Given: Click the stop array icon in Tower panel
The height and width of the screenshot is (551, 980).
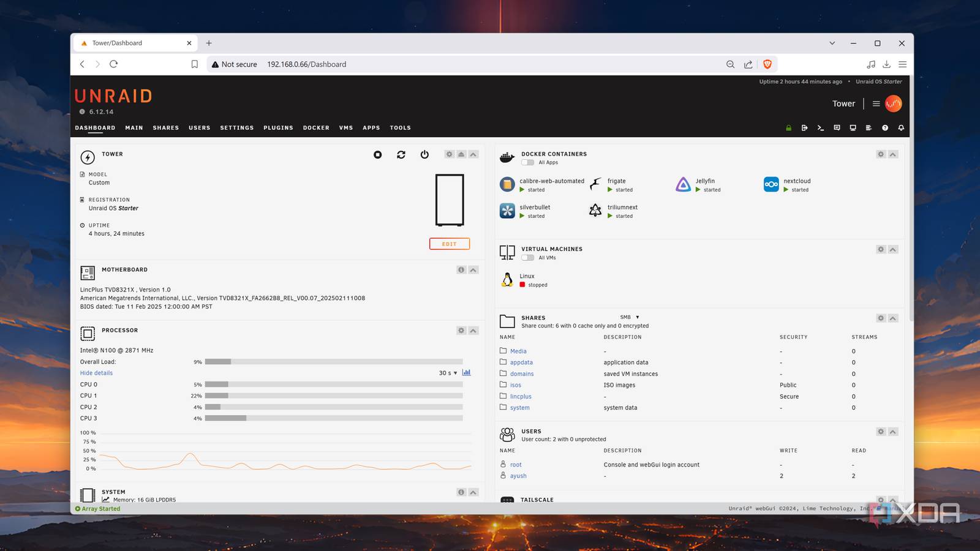Looking at the screenshot, I should [x=377, y=155].
